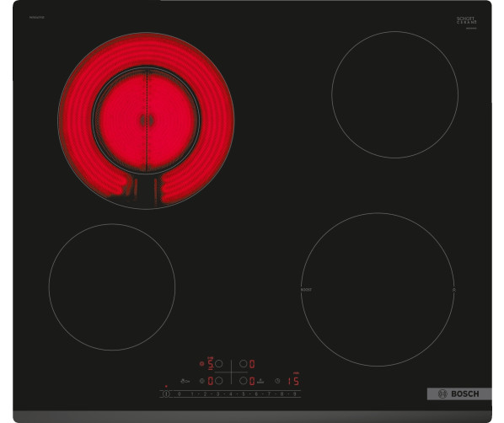
Task: Tap the zone icon left of lower-left zero
Action: [x=202, y=381]
